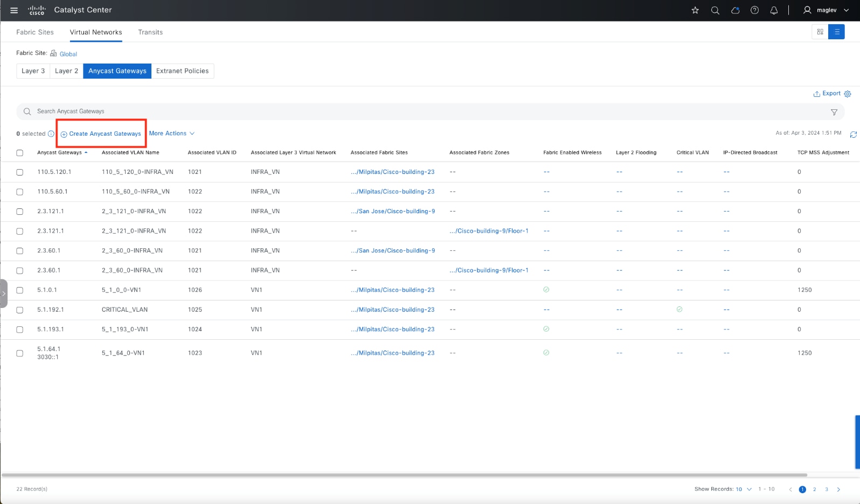Click the filter funnel icon
The height and width of the screenshot is (504, 860).
[x=834, y=112]
